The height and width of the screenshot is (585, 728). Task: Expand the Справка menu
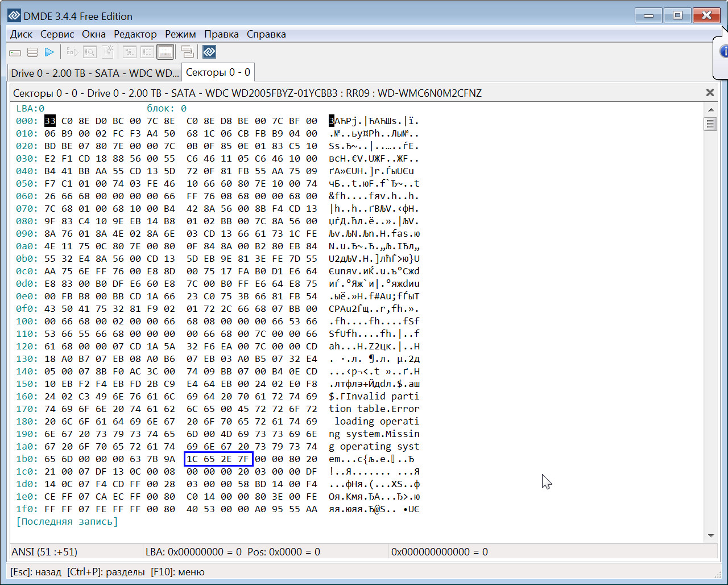click(266, 34)
